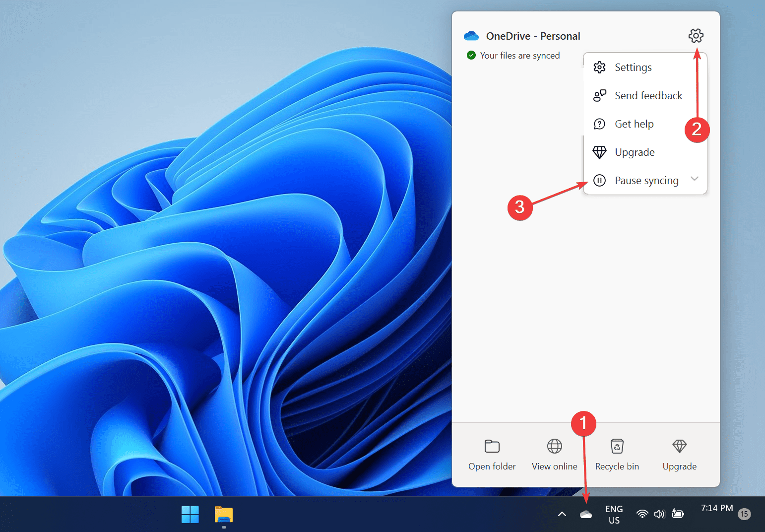765x532 pixels.
Task: Click the battery tray icon
Action: click(x=678, y=514)
